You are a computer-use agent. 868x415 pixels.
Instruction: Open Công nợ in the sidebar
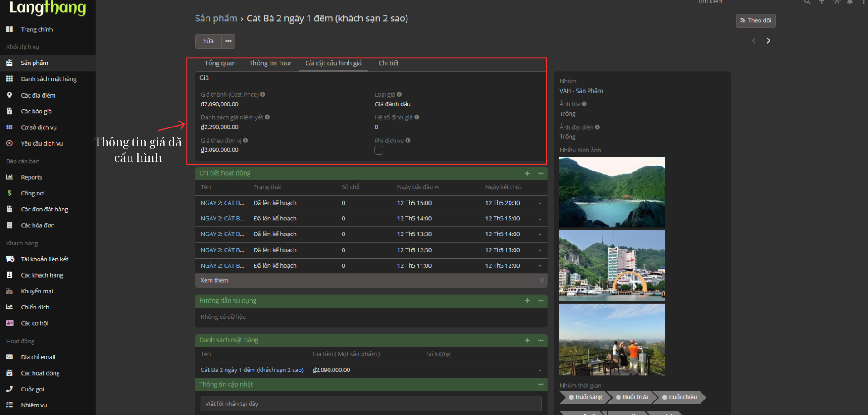tap(32, 193)
